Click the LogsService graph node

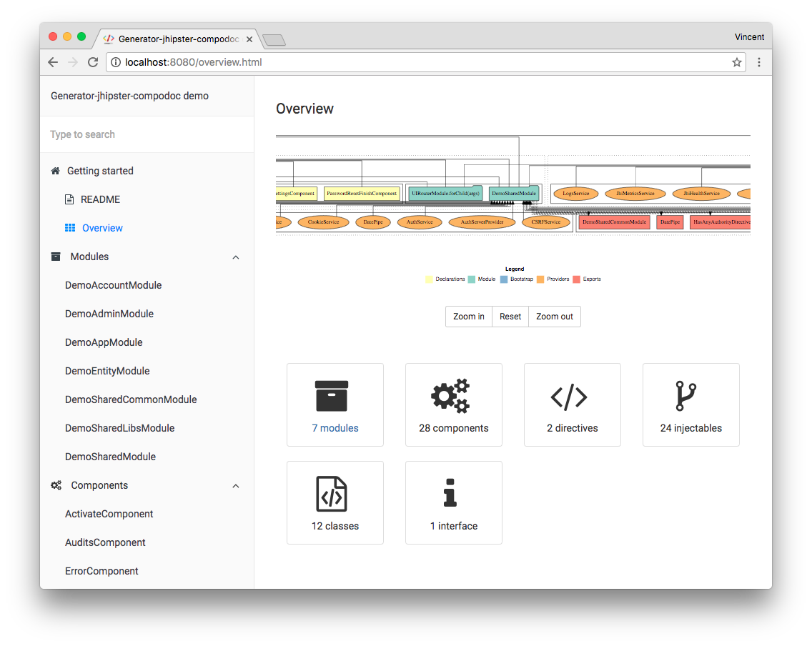[x=576, y=194]
